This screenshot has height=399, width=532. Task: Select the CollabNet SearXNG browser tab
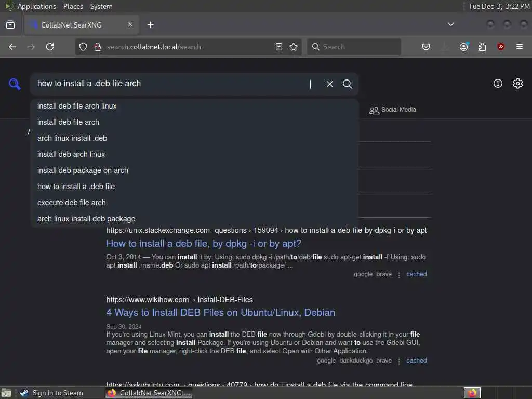81,25
